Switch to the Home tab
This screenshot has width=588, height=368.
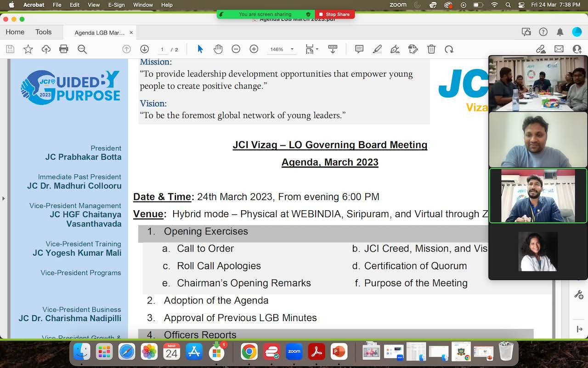[x=15, y=32]
